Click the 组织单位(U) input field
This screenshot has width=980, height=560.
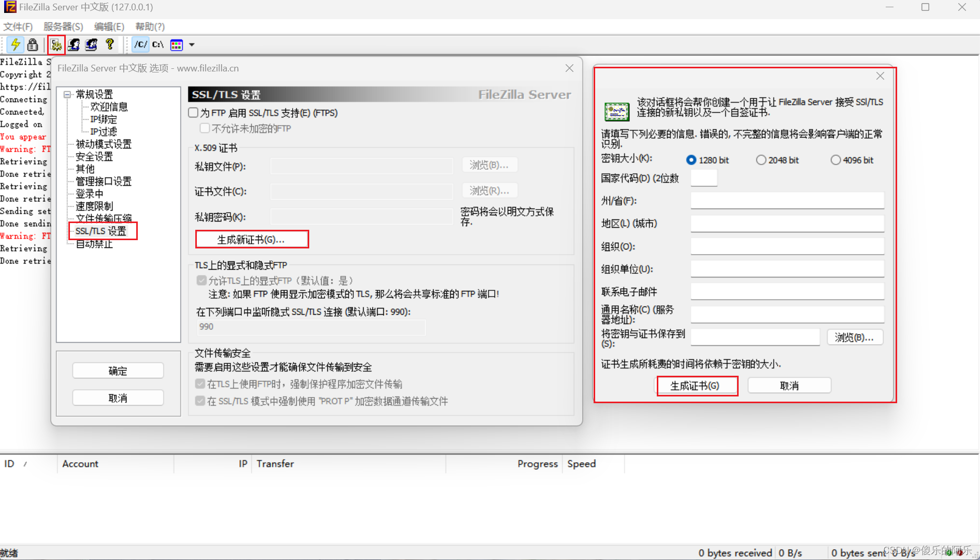tap(787, 269)
